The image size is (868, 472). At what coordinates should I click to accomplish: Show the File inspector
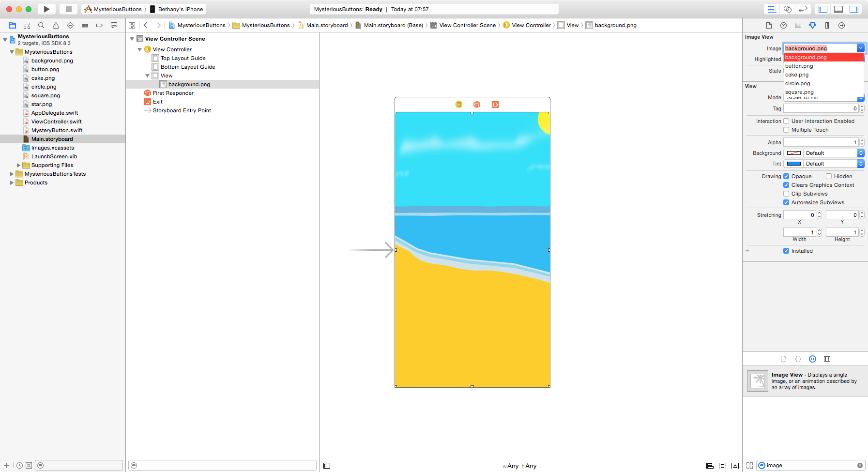pos(769,25)
